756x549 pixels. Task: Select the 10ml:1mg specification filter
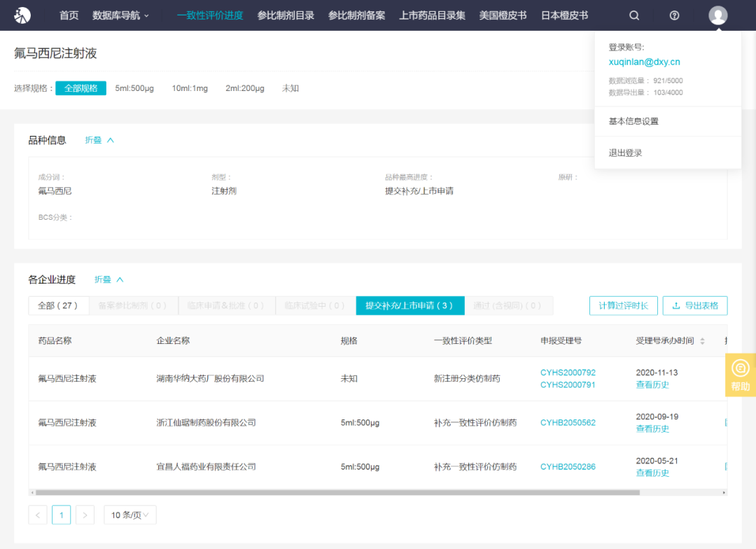[x=190, y=88]
